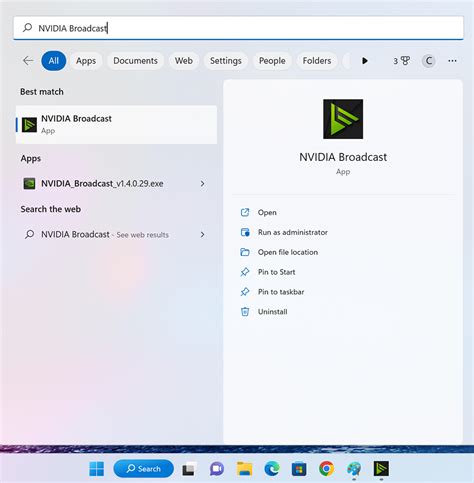The image size is (474, 483).
Task: Choose Uninstall action
Action: tap(272, 312)
